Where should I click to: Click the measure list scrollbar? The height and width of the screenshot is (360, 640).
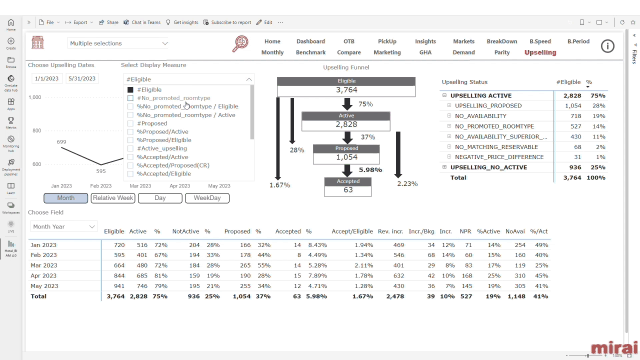pyautogui.click(x=252, y=112)
